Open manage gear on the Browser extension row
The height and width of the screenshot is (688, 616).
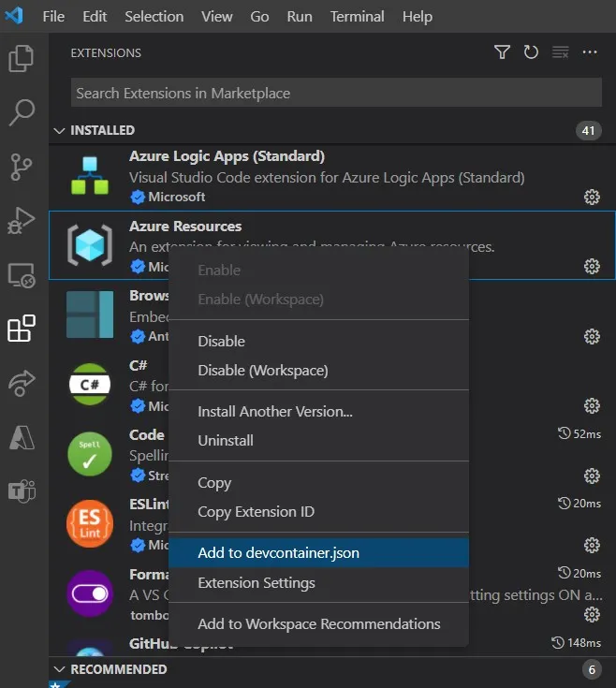pos(592,337)
